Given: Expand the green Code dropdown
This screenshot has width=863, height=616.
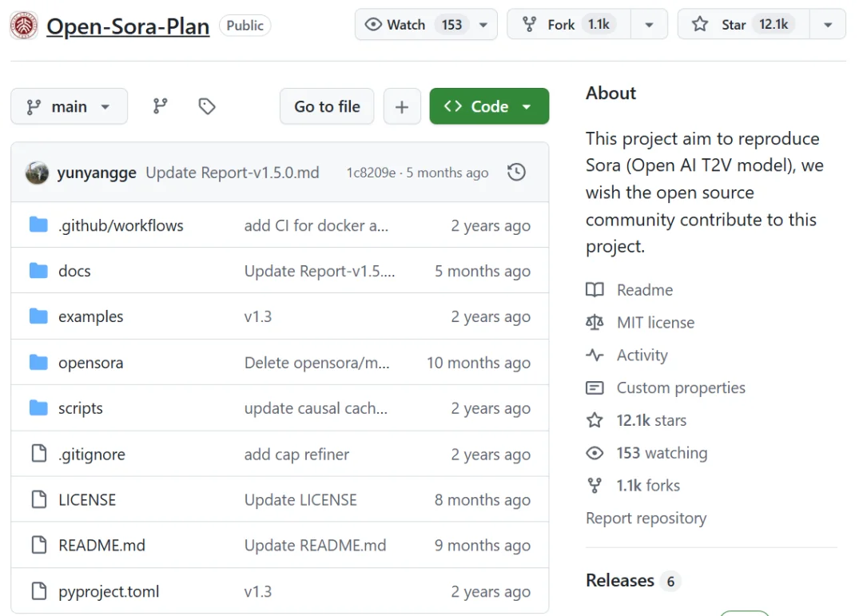Looking at the screenshot, I should (489, 106).
